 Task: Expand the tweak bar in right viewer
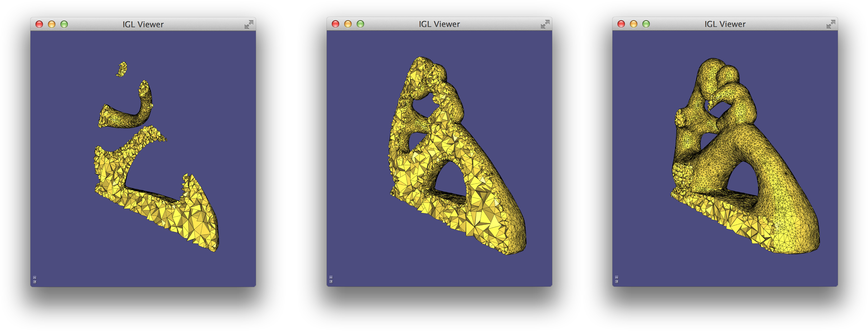[x=617, y=277]
